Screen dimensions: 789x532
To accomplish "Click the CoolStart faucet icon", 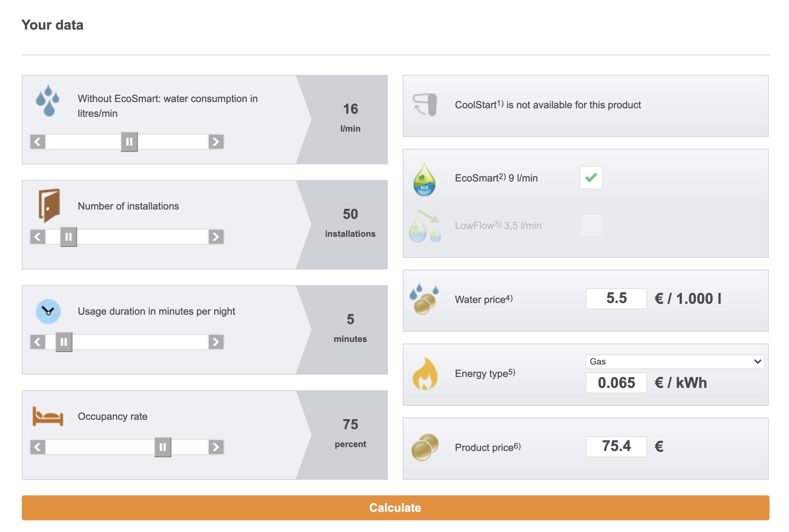I will [425, 104].
